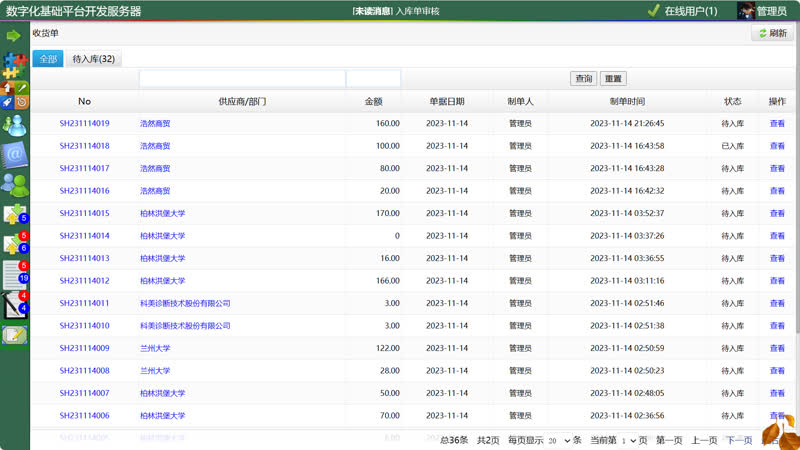Open the document list icon with badge 19
This screenshot has height=450, width=800.
click(14, 274)
